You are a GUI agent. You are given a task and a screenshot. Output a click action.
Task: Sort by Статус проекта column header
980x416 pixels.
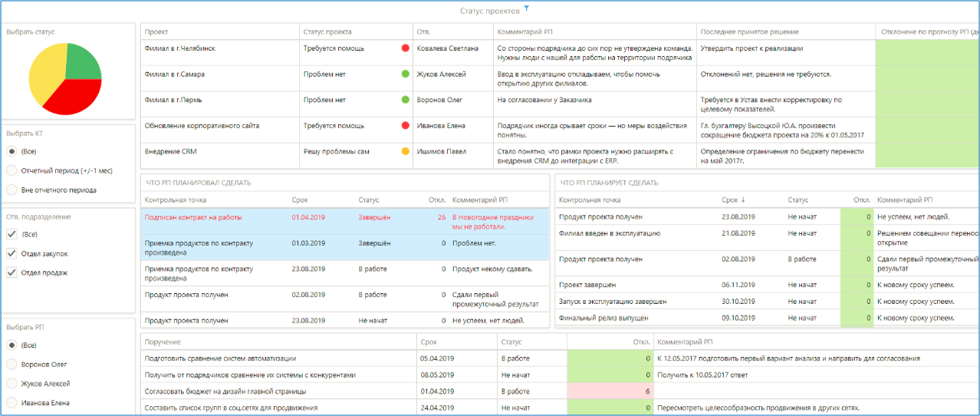(x=327, y=31)
